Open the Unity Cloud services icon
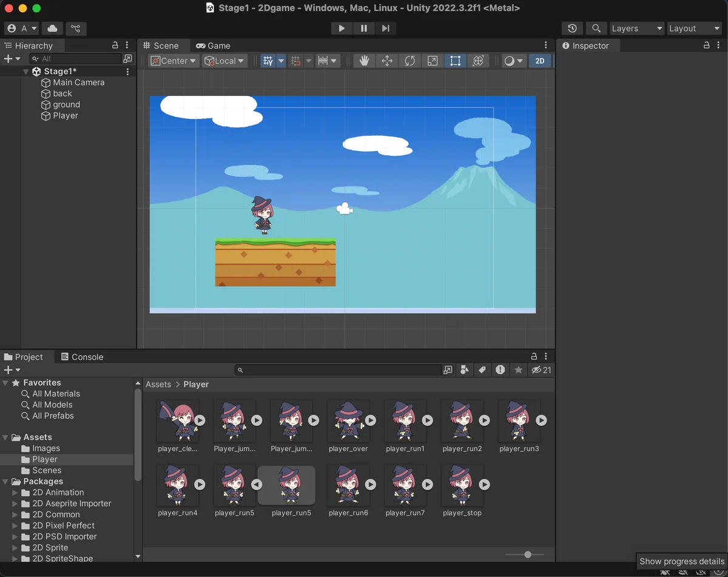 click(x=53, y=29)
